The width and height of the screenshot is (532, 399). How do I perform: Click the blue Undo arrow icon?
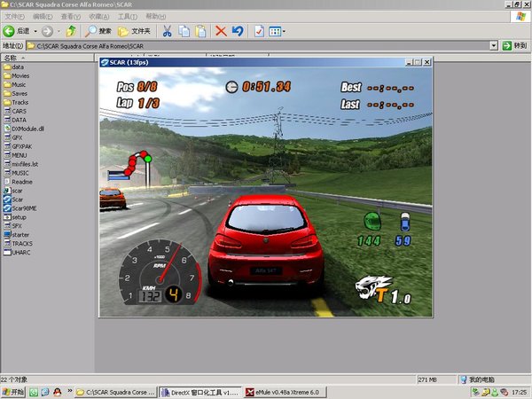pyautogui.click(x=237, y=30)
